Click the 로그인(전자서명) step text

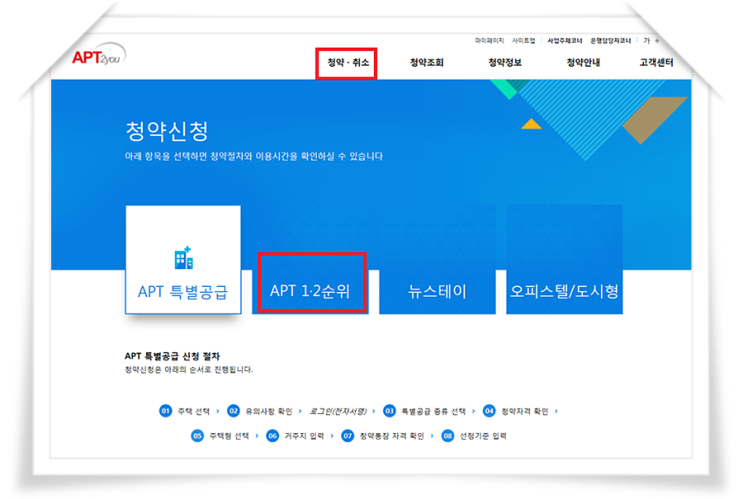pyautogui.click(x=338, y=411)
